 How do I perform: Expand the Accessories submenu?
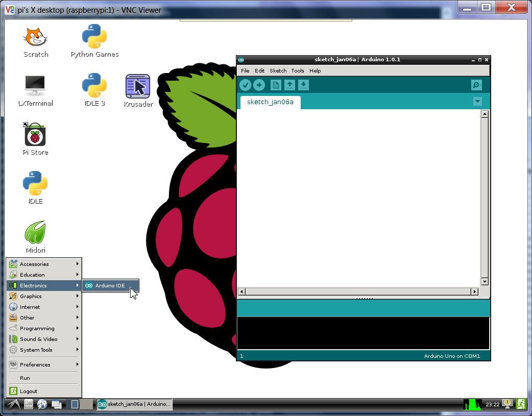pos(44,264)
